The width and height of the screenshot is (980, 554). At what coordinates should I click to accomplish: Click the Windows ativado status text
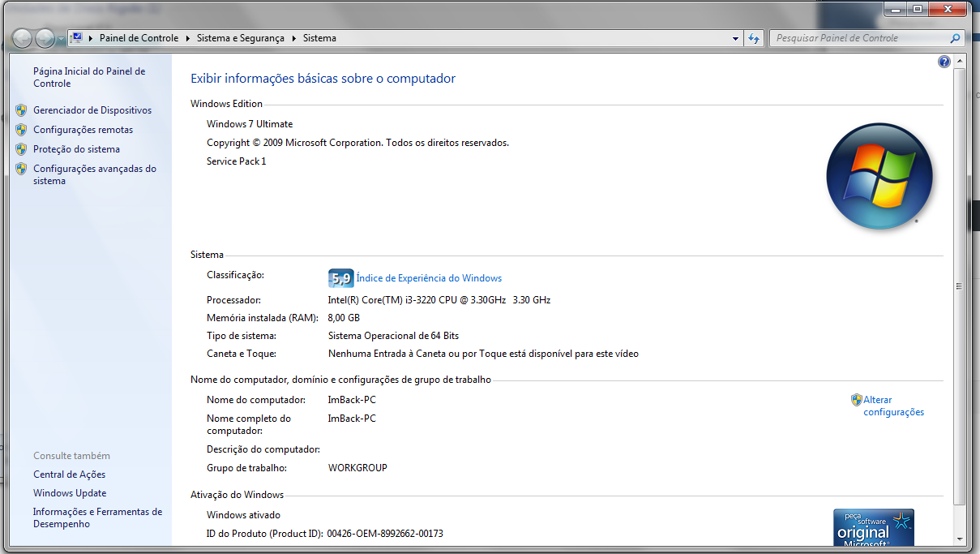243,515
